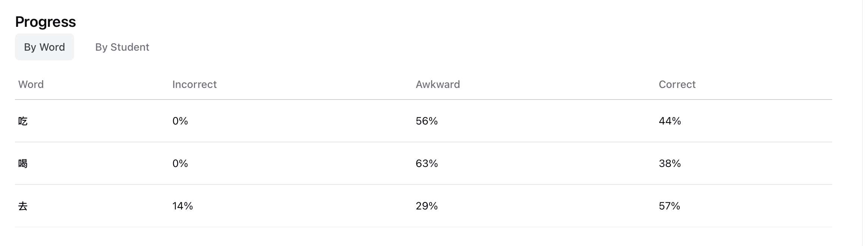Click the 57% correct value for 去

[x=669, y=206]
